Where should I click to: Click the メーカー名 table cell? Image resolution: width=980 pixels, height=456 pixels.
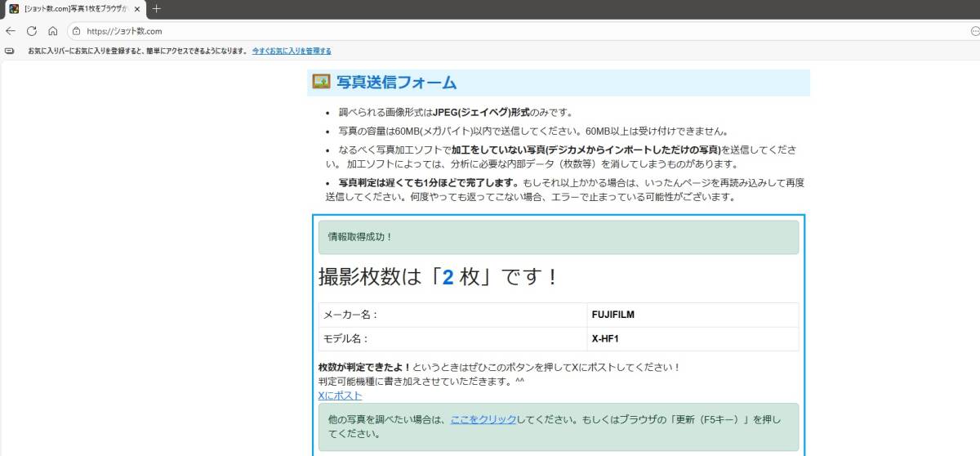coord(452,315)
